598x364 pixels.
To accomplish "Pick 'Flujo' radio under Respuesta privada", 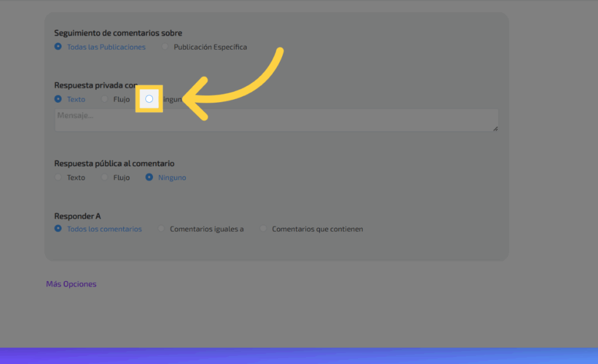I will [x=105, y=99].
